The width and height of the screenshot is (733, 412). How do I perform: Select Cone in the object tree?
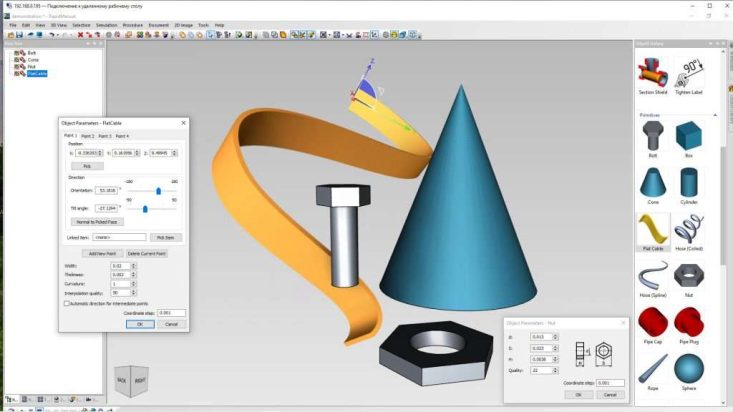pos(33,60)
